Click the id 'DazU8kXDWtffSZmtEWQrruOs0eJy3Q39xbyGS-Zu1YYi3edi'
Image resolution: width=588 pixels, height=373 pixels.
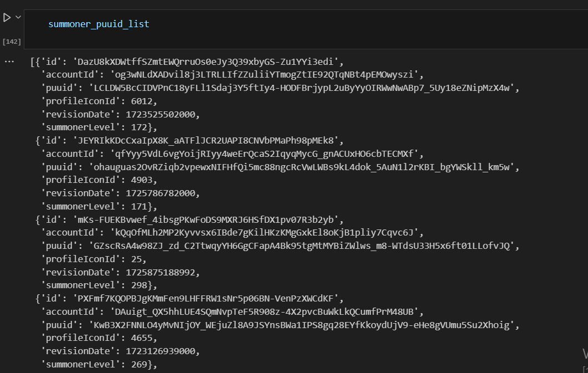[x=205, y=62]
